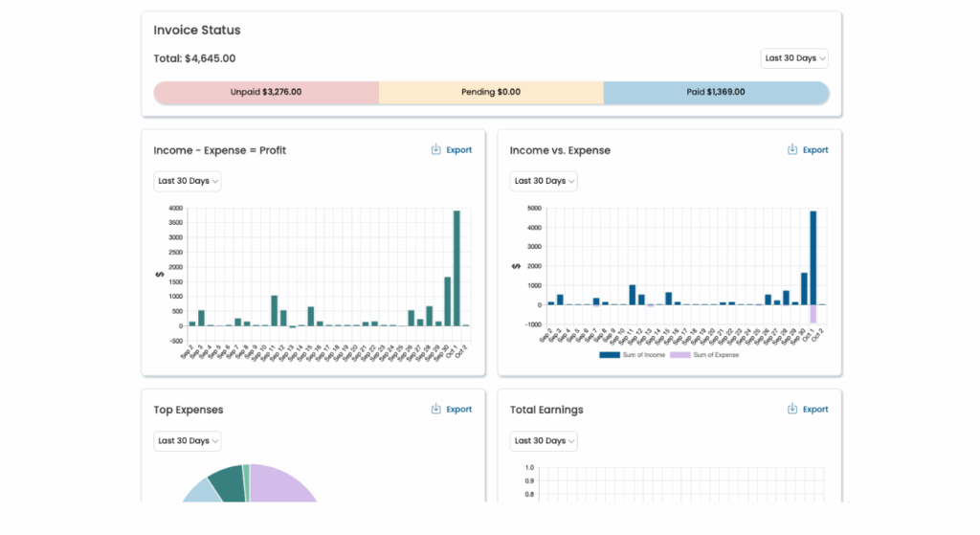Click dark teal slice of Top Expenses pie
980x535 pixels.
[x=228, y=481]
